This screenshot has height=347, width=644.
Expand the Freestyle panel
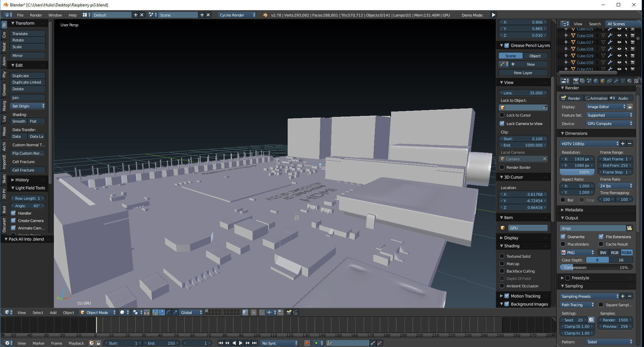(x=562, y=278)
